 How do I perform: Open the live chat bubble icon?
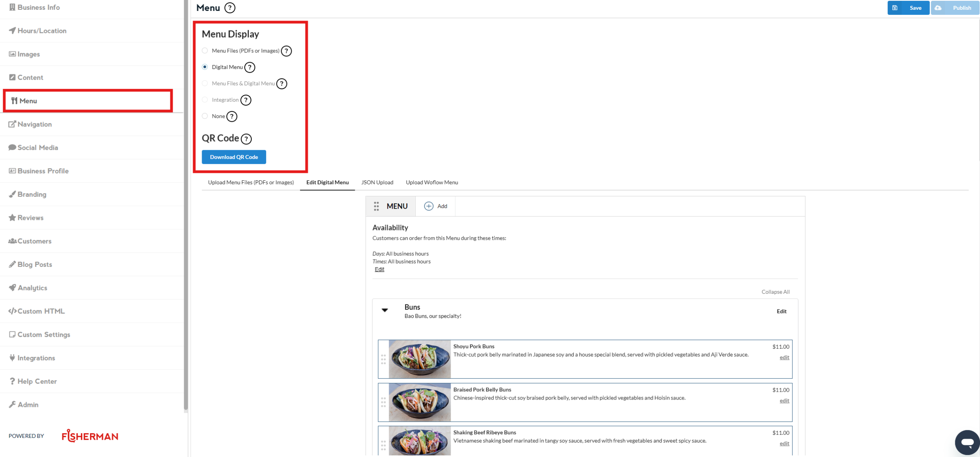(967, 443)
